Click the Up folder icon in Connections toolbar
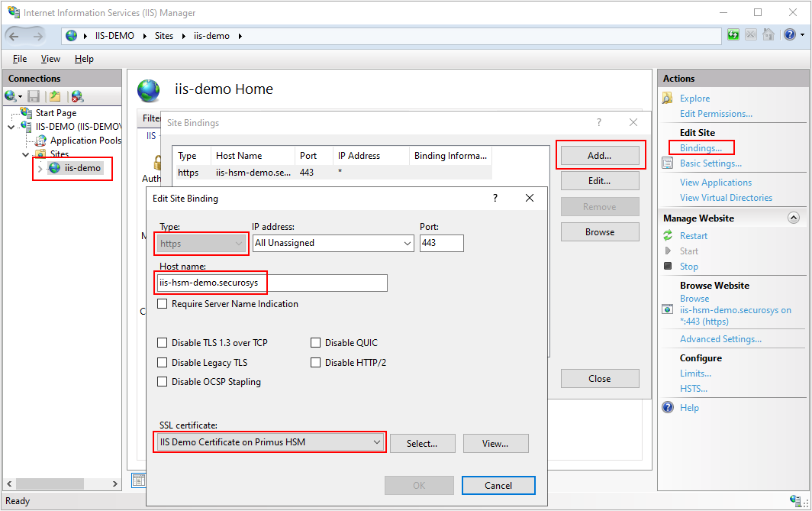812x511 pixels. point(54,96)
